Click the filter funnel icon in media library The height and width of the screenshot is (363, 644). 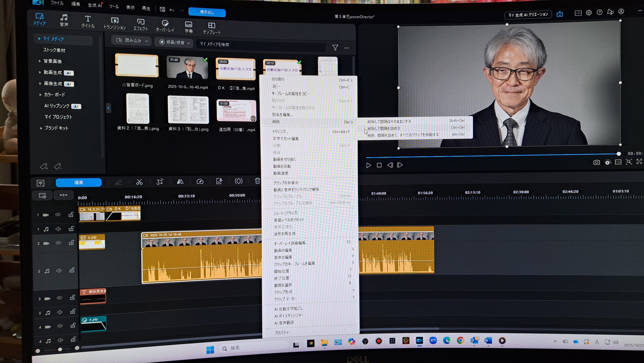pyautogui.click(x=335, y=48)
